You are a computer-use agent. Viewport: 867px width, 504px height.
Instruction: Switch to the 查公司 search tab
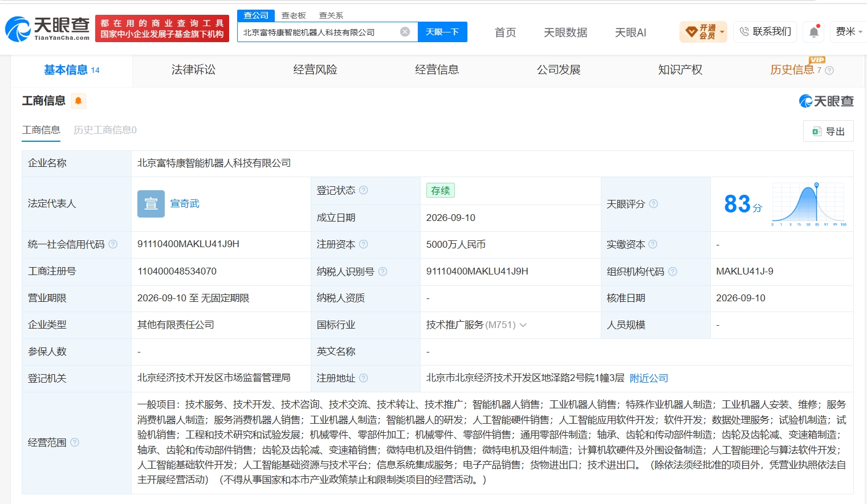[x=256, y=15]
